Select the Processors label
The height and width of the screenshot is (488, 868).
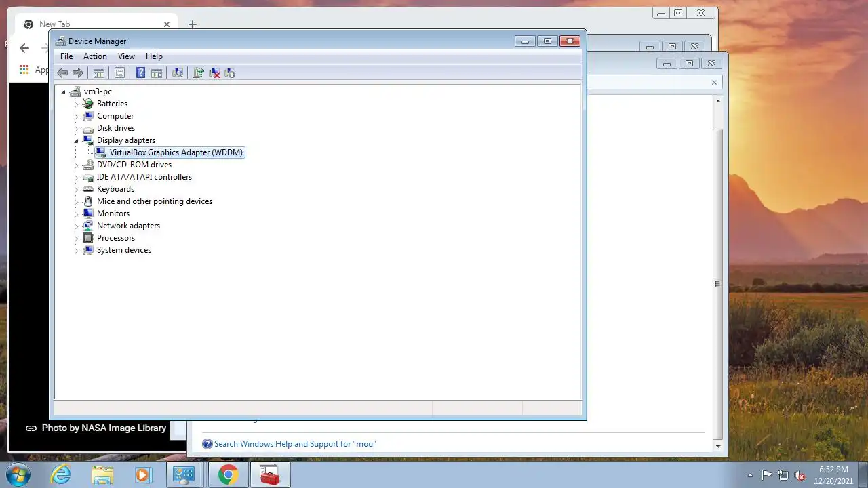[116, 238]
